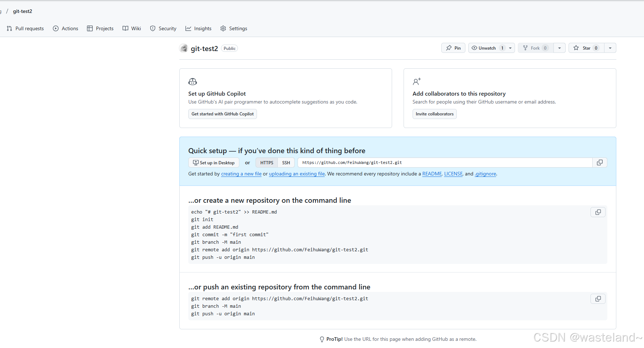The height and width of the screenshot is (348, 644).
Task: Open the Wiki tab
Action: (x=132, y=28)
